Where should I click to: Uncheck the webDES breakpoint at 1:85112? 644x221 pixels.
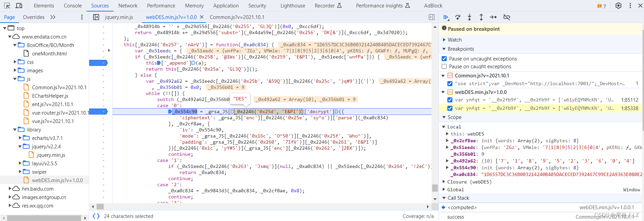click(x=450, y=100)
